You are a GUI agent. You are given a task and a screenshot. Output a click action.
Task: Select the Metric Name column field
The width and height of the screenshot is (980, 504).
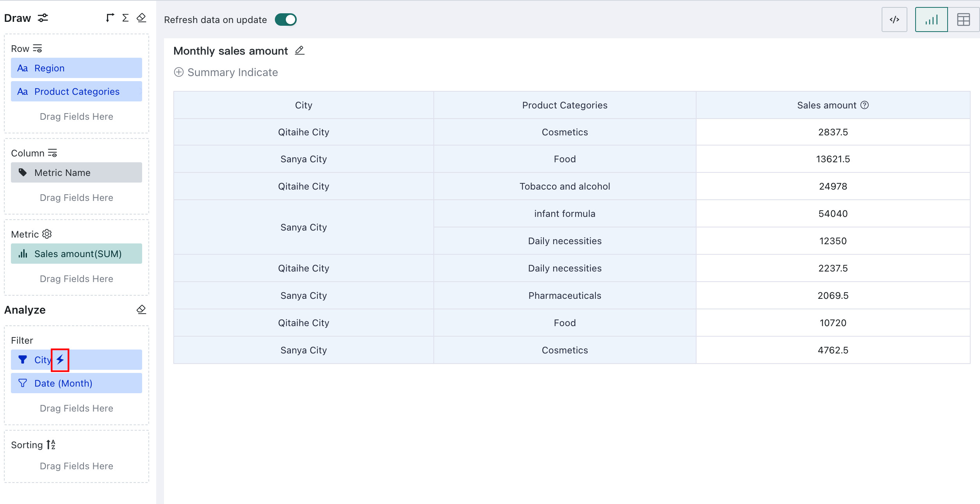(77, 172)
